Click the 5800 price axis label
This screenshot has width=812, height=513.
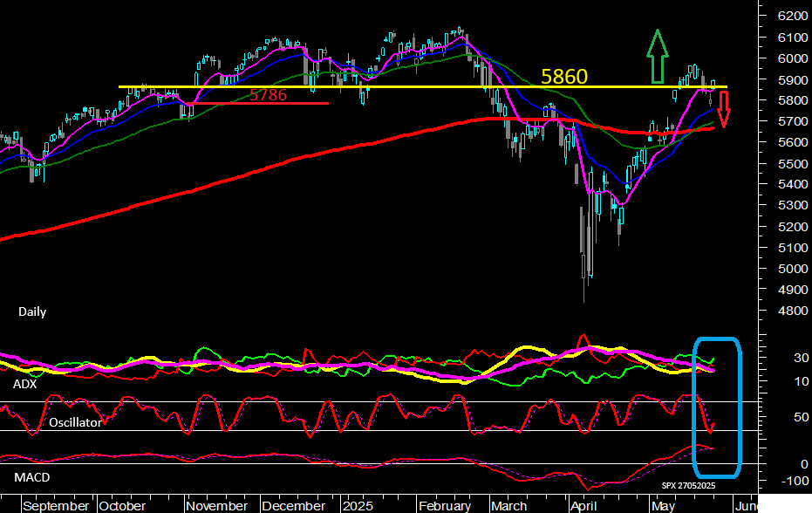(x=792, y=100)
